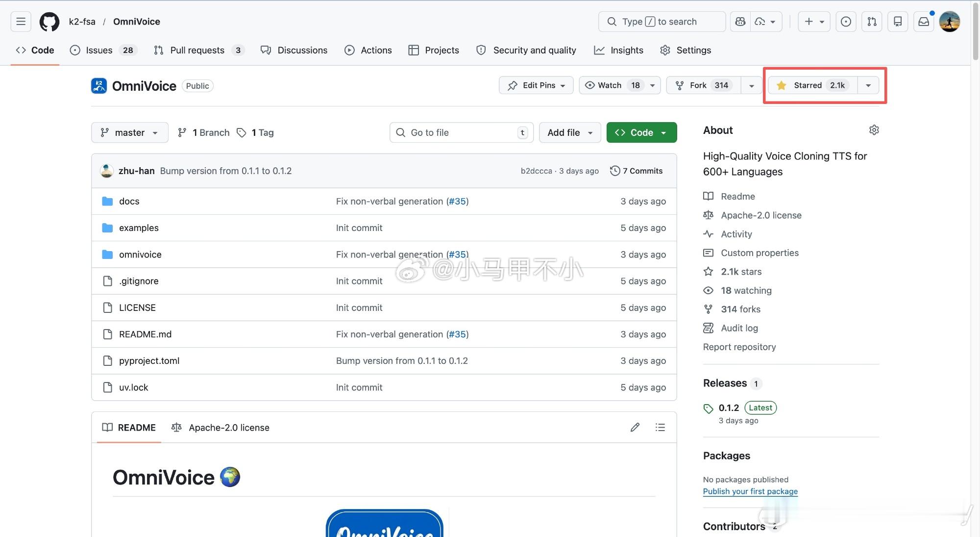
Task: Click the pencil icon to edit README
Action: [635, 428]
